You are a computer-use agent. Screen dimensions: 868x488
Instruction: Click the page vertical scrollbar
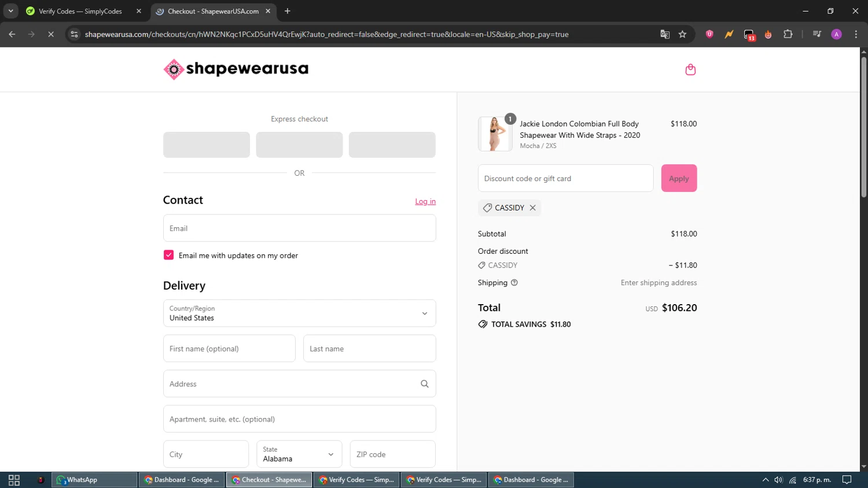tap(863, 127)
